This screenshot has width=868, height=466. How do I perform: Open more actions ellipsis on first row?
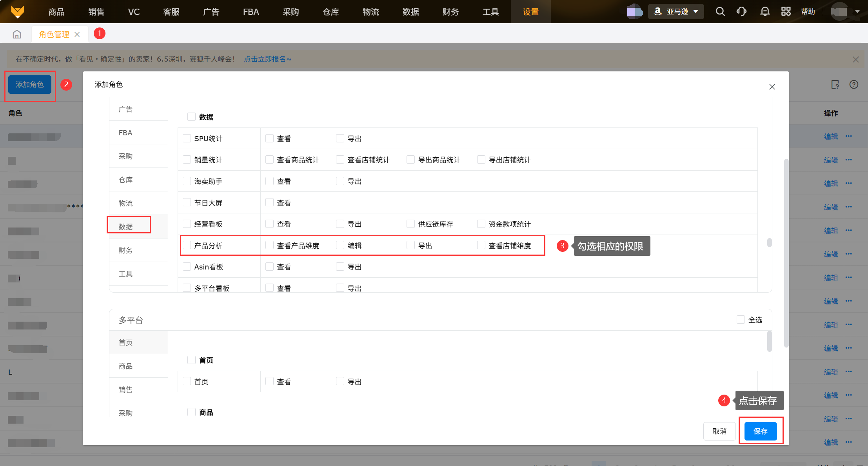849,136
